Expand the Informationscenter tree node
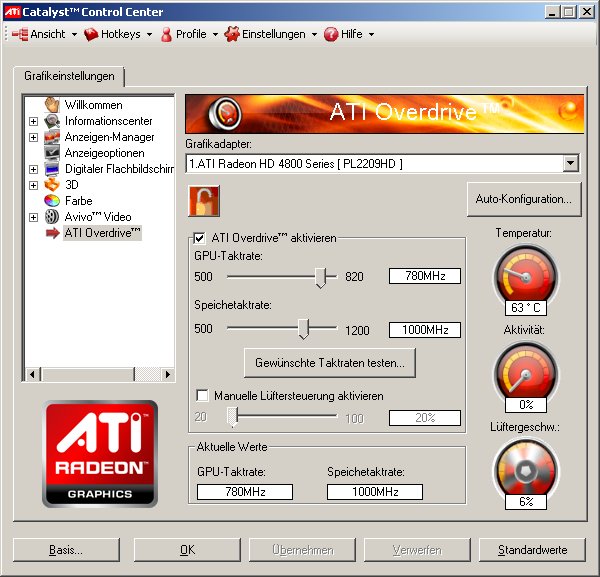Image resolution: width=600 pixels, height=577 pixels. tap(33, 121)
